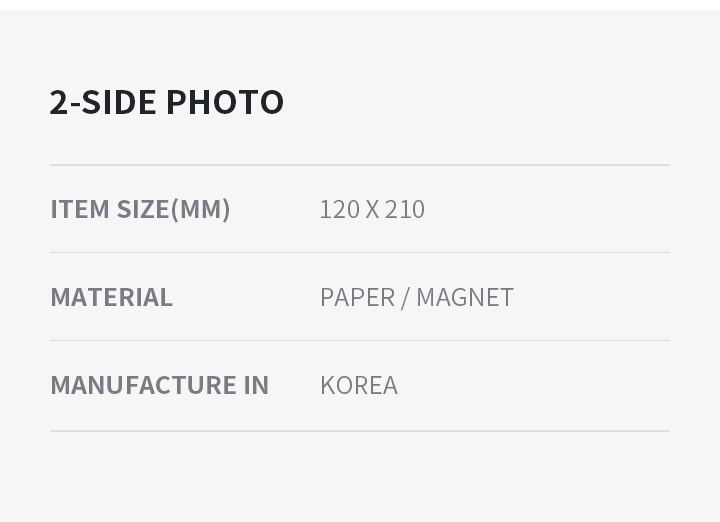Select the ITEM SIZE(MM) label
The width and height of the screenshot is (720, 522).
[x=140, y=209]
